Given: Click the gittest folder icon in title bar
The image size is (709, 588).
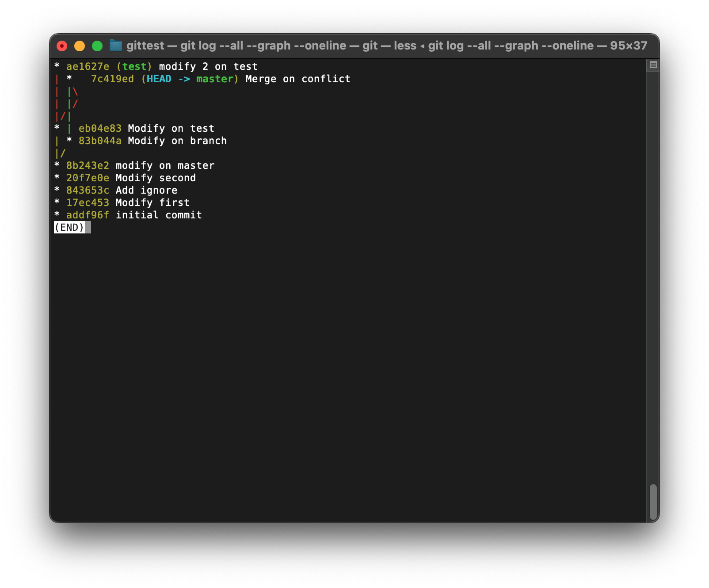Looking at the screenshot, I should point(116,45).
